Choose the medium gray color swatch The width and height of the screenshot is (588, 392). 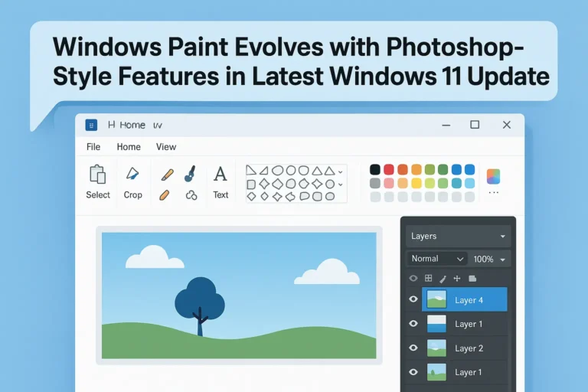pos(375,183)
